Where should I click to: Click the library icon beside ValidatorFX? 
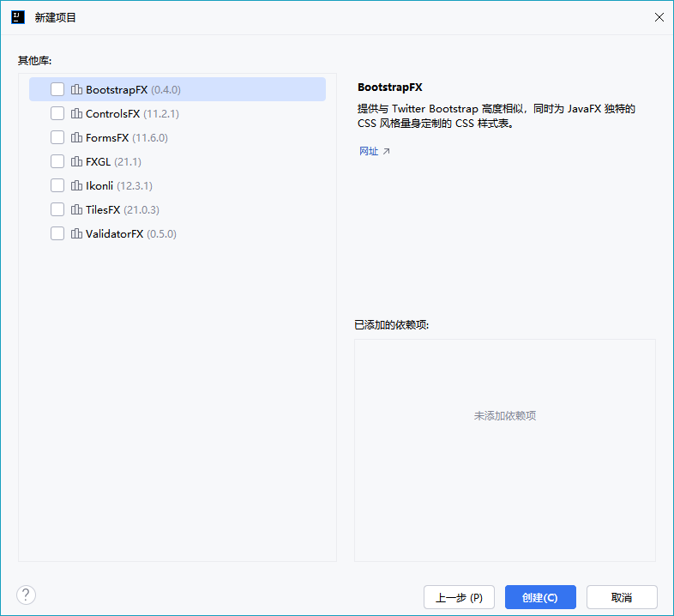coord(76,233)
